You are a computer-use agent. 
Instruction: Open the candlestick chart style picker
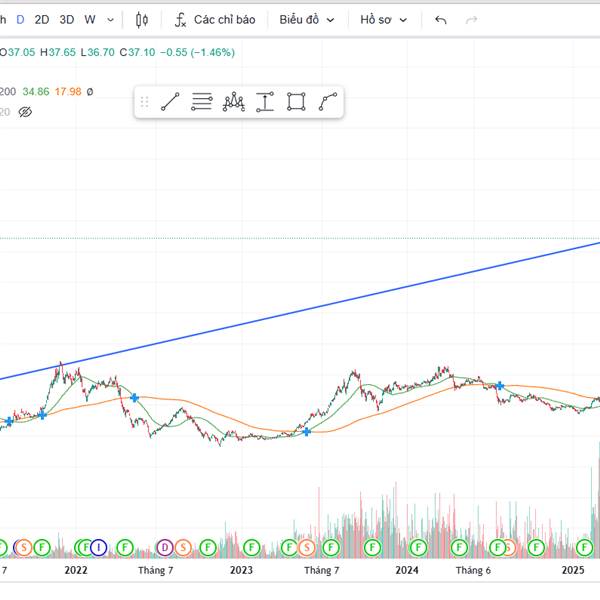click(142, 20)
